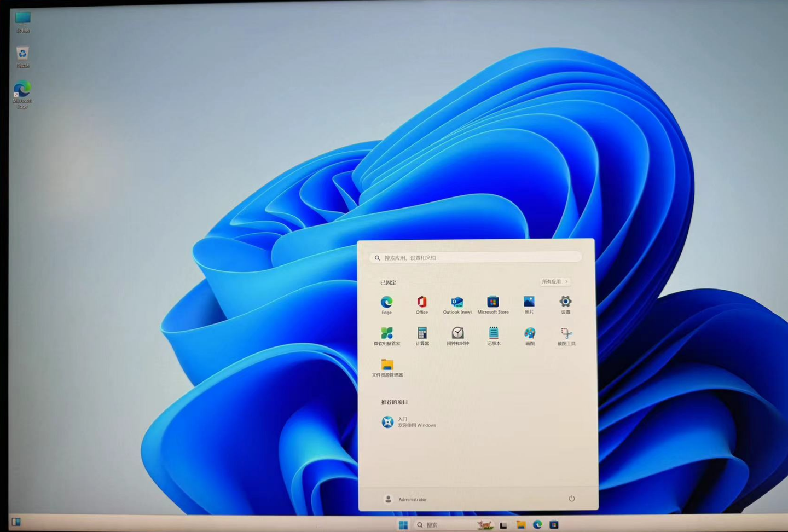The width and height of the screenshot is (788, 532).
Task: Select the 回收站 Recycle Bin on the desktop
Action: (22, 55)
